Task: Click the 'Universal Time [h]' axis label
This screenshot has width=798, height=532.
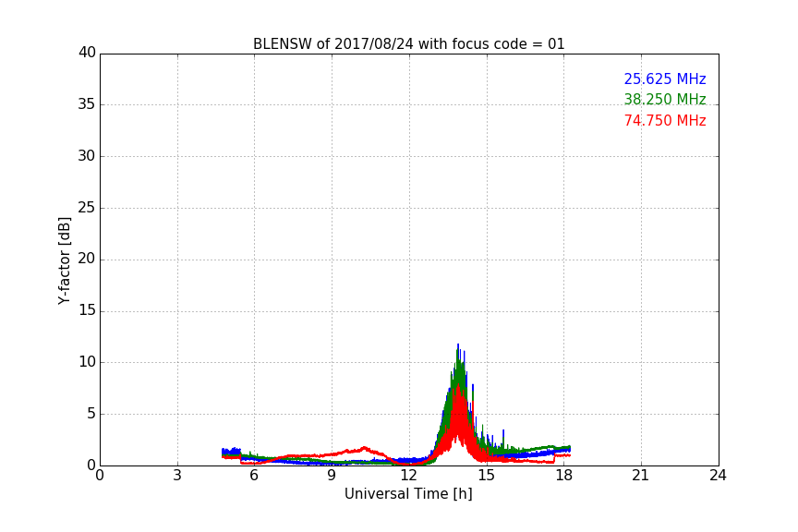Action: [408, 494]
